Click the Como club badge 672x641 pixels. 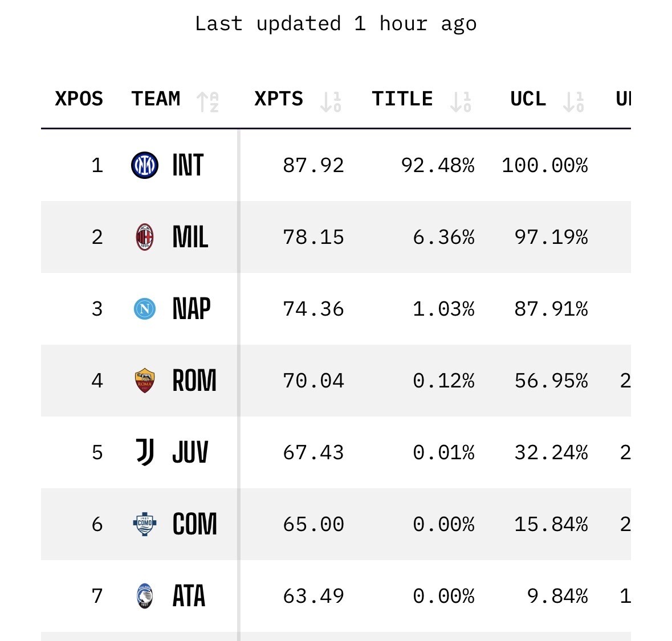pyautogui.click(x=145, y=524)
